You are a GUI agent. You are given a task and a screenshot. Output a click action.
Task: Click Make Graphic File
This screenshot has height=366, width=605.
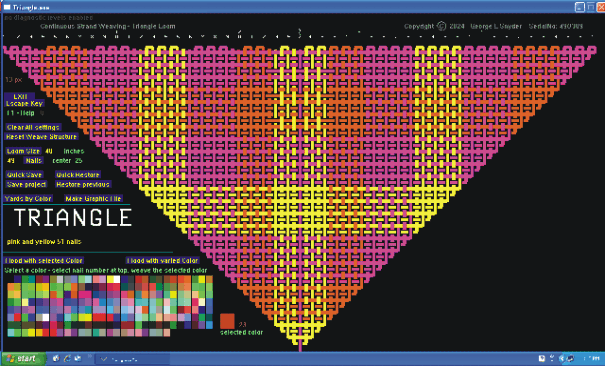[x=93, y=199]
